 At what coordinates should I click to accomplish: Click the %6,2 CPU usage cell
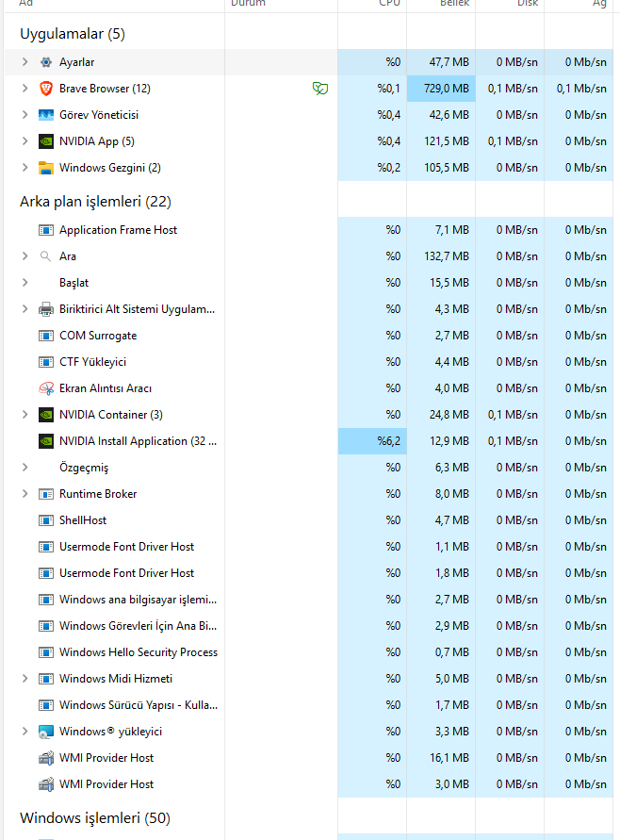(x=372, y=441)
